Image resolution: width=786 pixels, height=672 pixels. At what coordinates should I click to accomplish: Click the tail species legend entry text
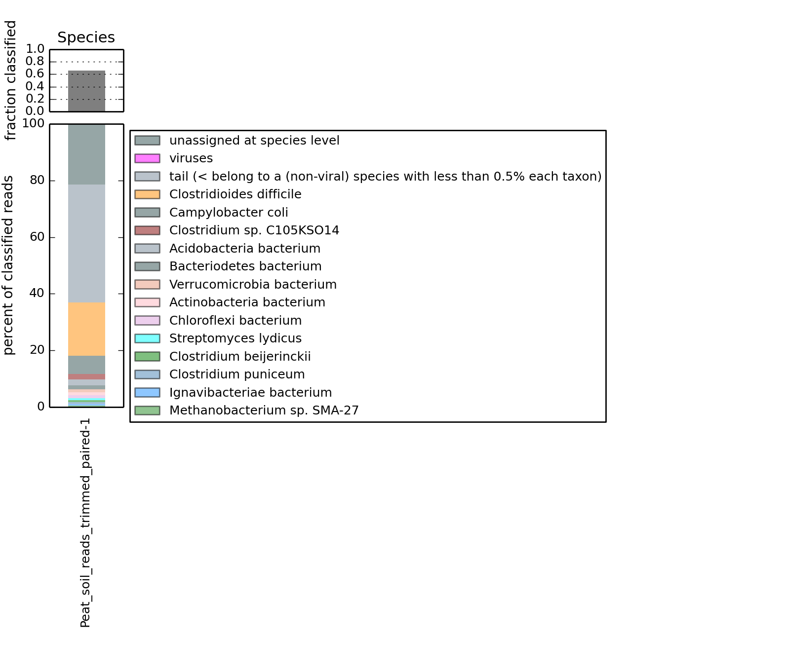[385, 177]
